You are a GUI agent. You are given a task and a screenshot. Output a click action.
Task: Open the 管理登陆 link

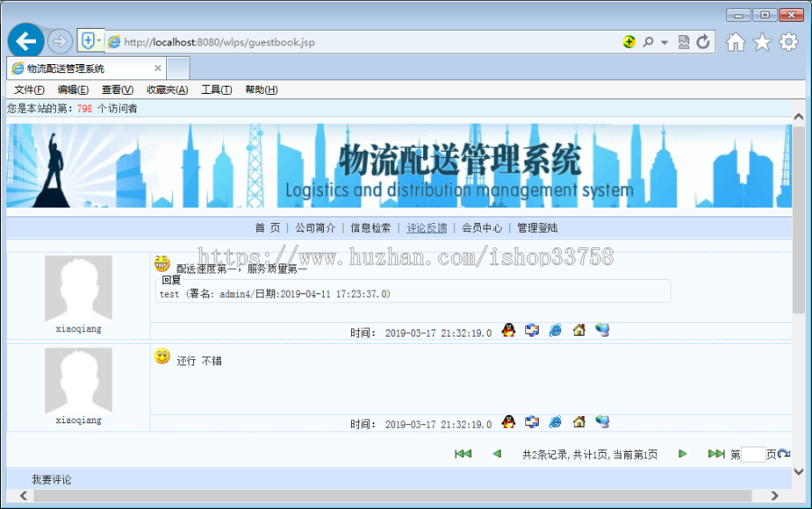click(538, 227)
